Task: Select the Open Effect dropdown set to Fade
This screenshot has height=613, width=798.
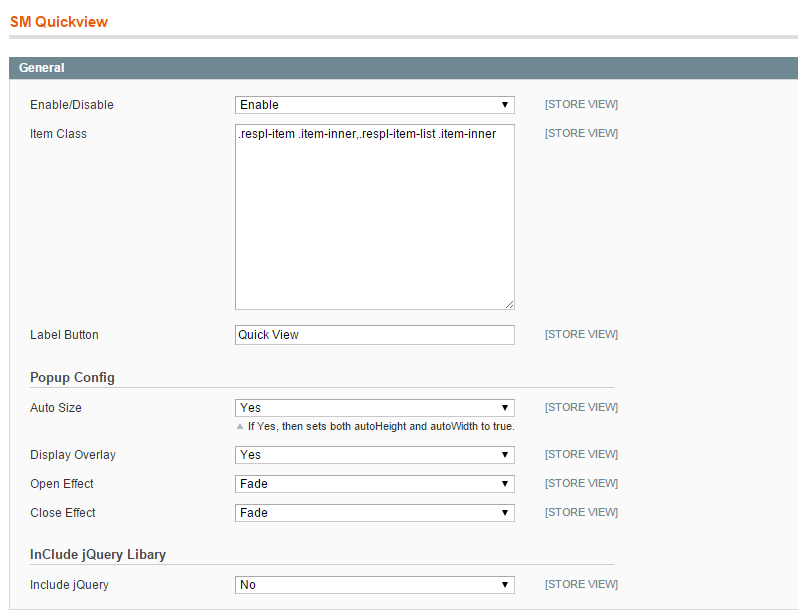Action: coord(374,484)
